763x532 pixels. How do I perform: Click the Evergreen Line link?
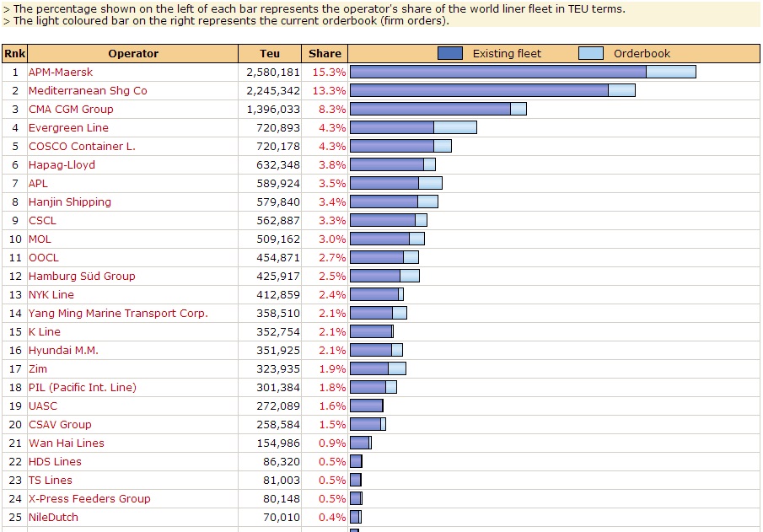[x=69, y=127]
